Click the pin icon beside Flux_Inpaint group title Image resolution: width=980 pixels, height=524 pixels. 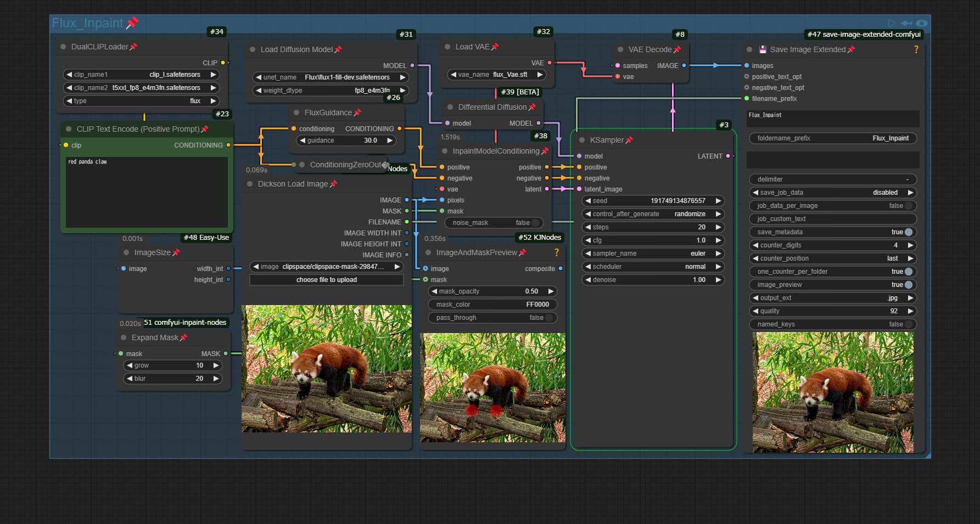click(x=132, y=23)
